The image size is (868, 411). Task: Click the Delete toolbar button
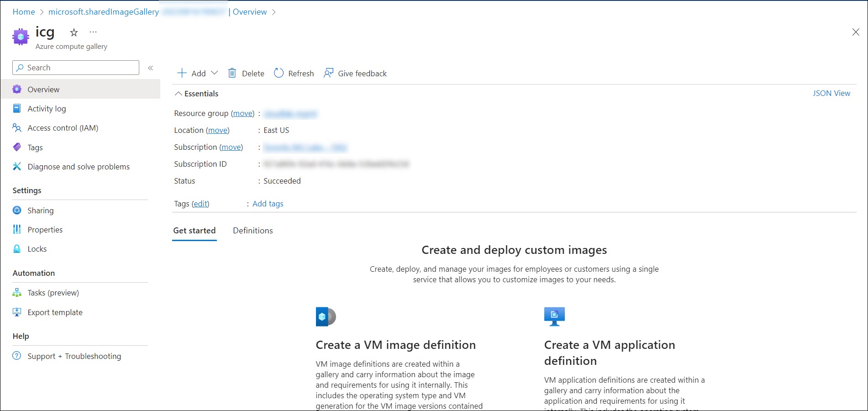click(x=246, y=73)
